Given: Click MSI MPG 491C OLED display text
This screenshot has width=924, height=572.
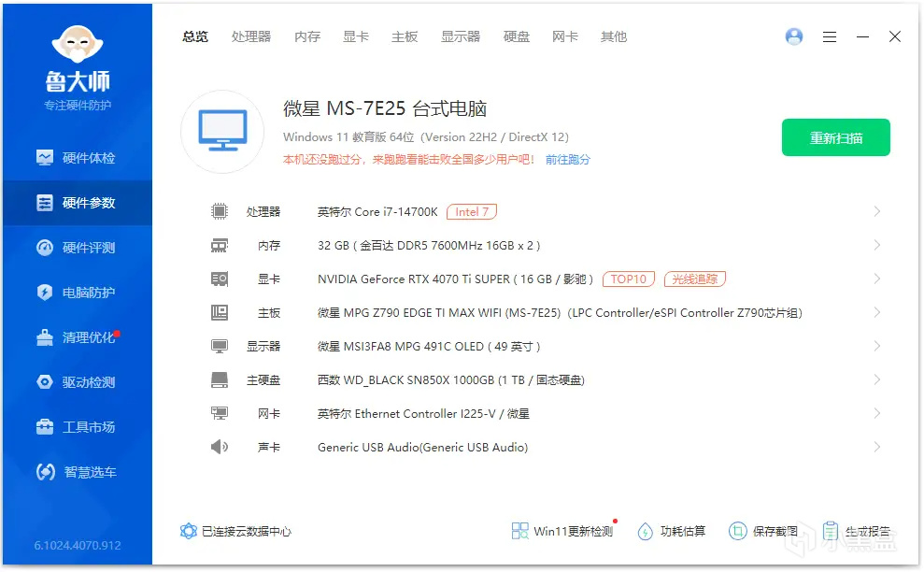Looking at the screenshot, I should coord(429,346).
